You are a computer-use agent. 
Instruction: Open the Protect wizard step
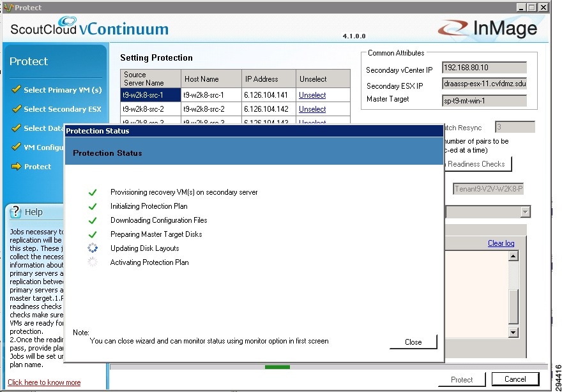pyautogui.click(x=38, y=167)
